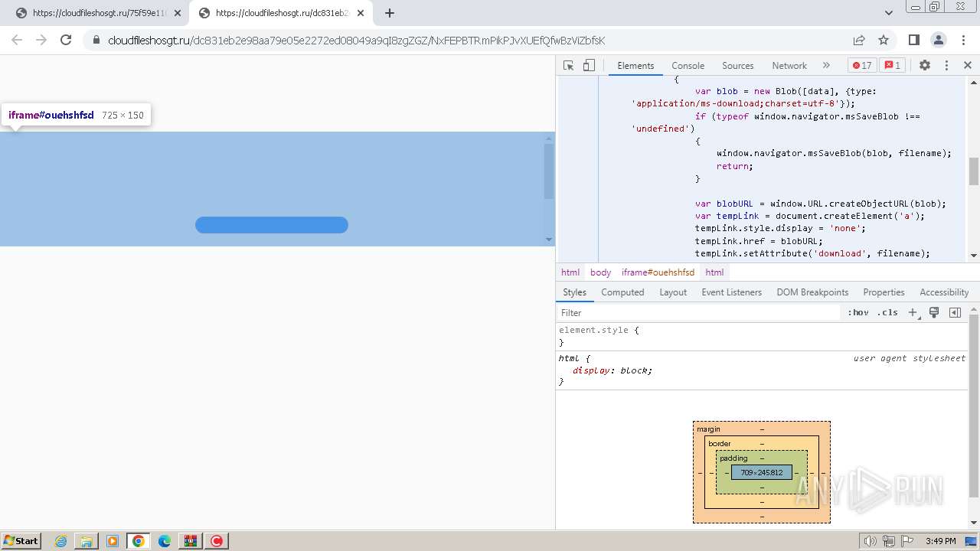
Task: Open the Properties pane tab
Action: point(884,292)
